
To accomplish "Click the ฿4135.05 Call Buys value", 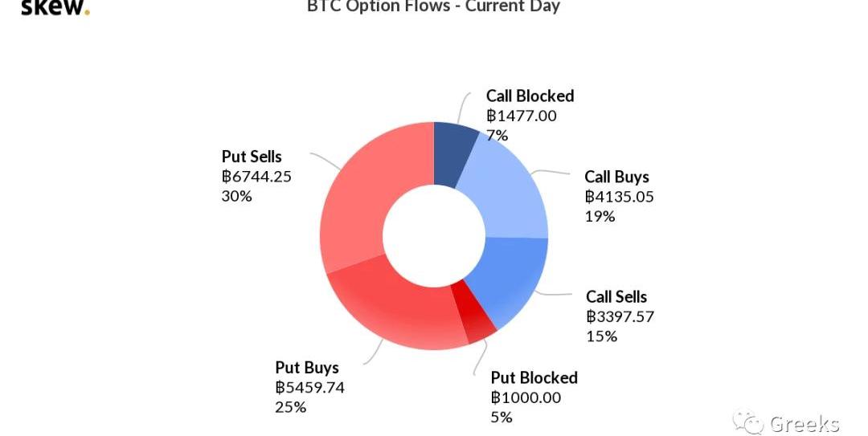I will point(619,197).
